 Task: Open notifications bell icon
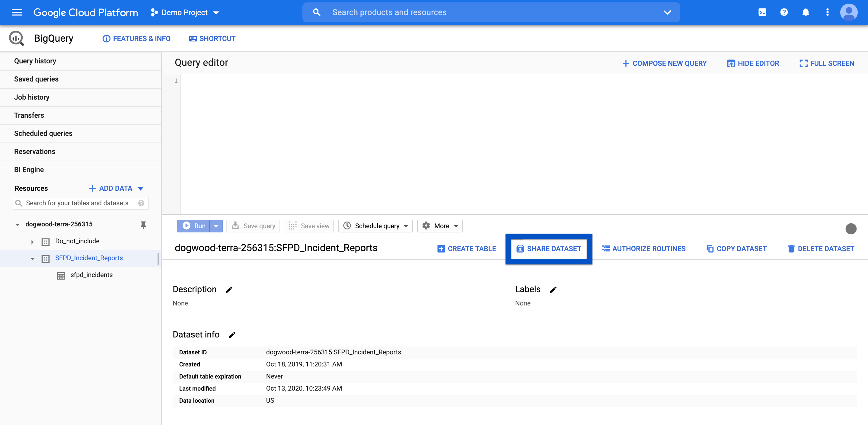point(806,12)
